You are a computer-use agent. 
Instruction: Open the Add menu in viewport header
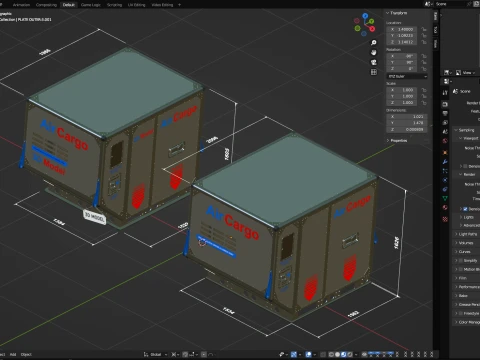point(13,354)
